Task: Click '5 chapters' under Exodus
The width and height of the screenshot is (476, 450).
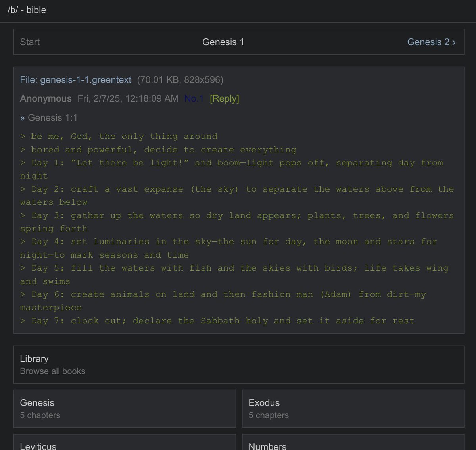Action: click(269, 415)
